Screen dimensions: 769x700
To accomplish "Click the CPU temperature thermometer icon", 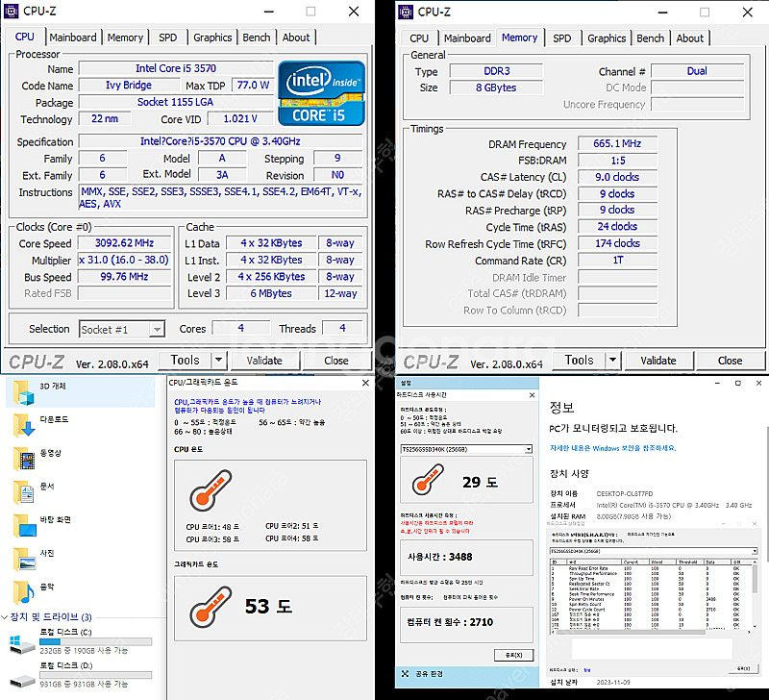I will (211, 490).
